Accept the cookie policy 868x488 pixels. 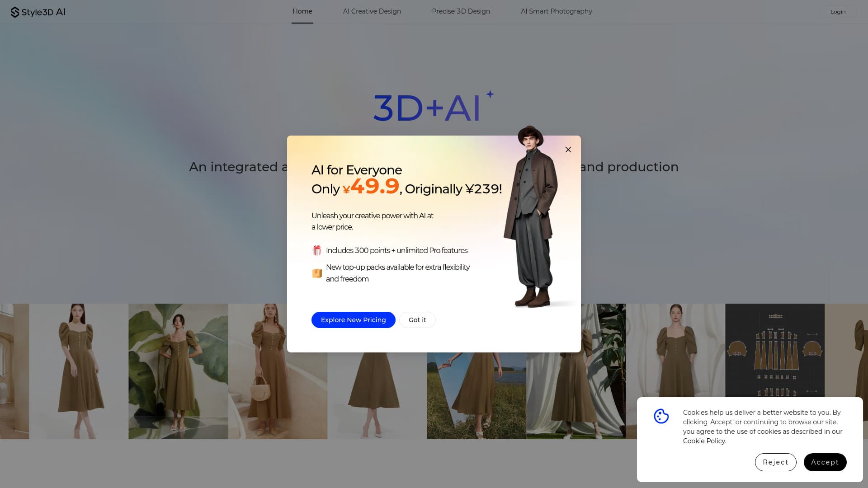click(x=825, y=462)
